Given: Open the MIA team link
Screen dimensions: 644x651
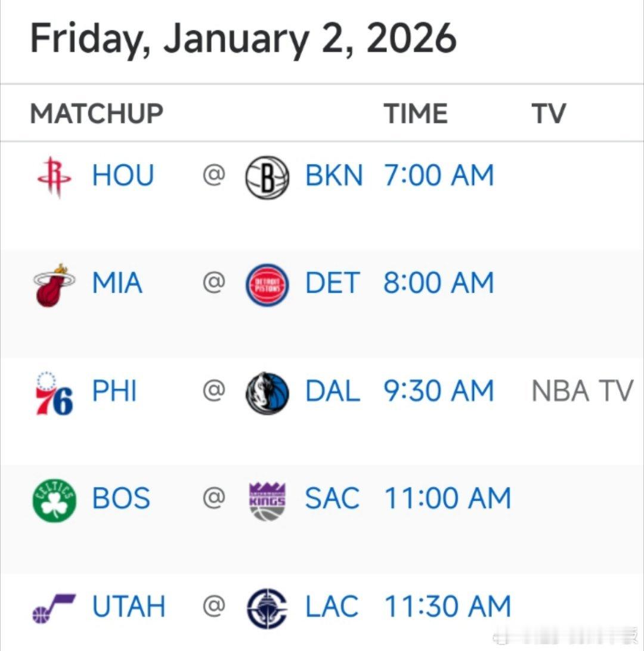Looking at the screenshot, I should click(117, 283).
